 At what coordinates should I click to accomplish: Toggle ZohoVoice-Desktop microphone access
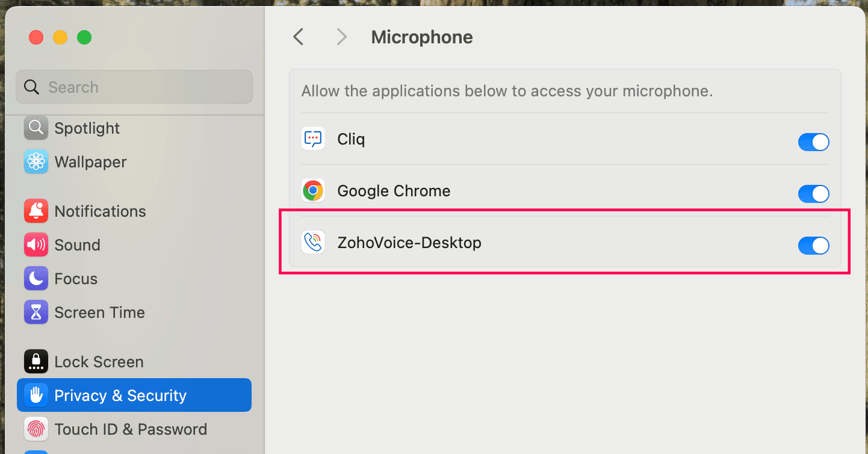click(x=813, y=246)
